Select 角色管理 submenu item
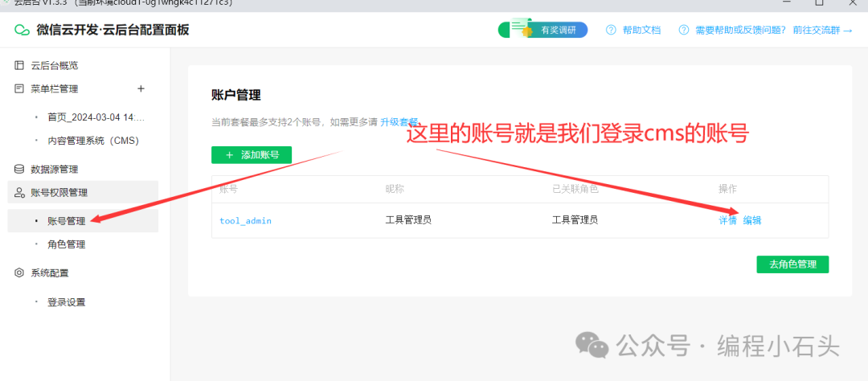Viewport: 868px width, 381px height. point(67,244)
